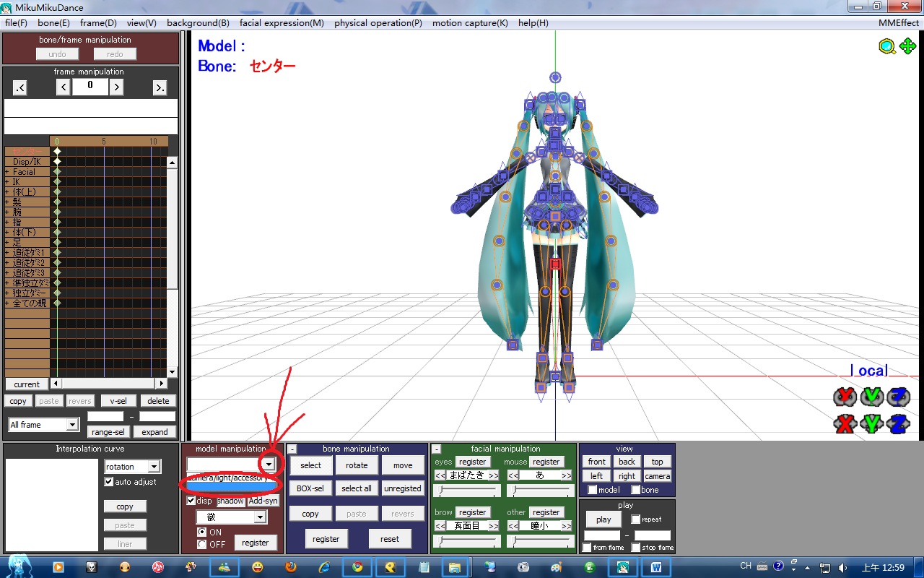Image resolution: width=924 pixels, height=578 pixels.
Task: Click the blue Z rotation axis icon
Action: coord(899,397)
